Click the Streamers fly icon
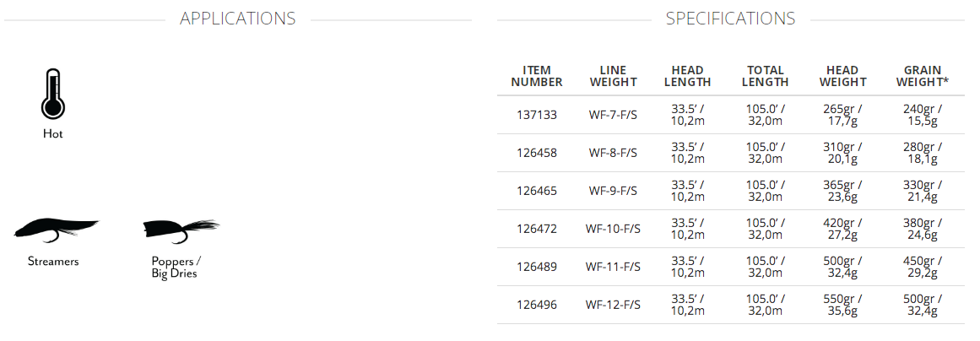This screenshot has width=980, height=341. pos(57,229)
